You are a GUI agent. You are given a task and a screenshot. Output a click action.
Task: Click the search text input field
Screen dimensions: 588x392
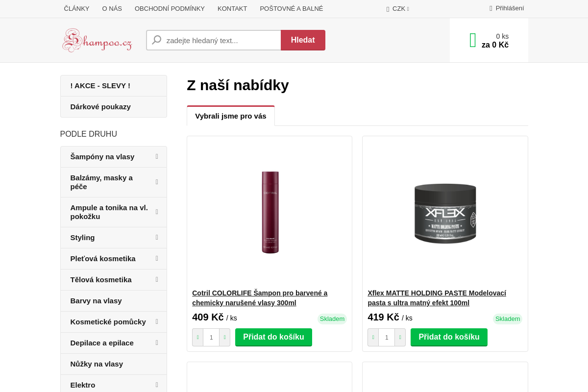tap(220, 40)
